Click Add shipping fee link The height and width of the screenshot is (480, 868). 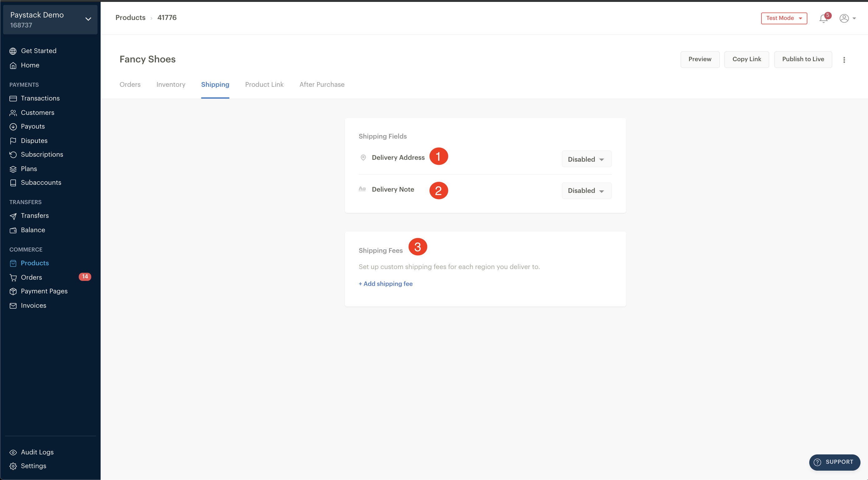386,284
